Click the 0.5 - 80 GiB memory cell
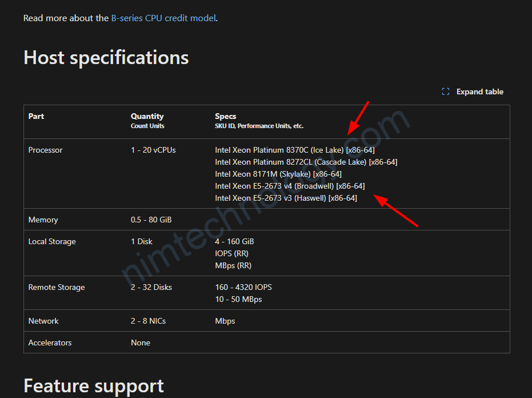Screen dimensions: 532x398 tap(151, 220)
